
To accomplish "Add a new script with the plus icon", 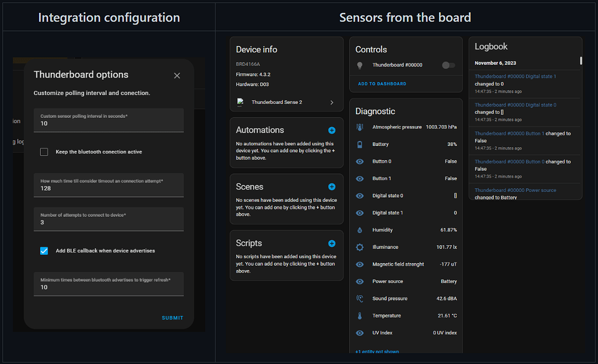I will tap(332, 243).
